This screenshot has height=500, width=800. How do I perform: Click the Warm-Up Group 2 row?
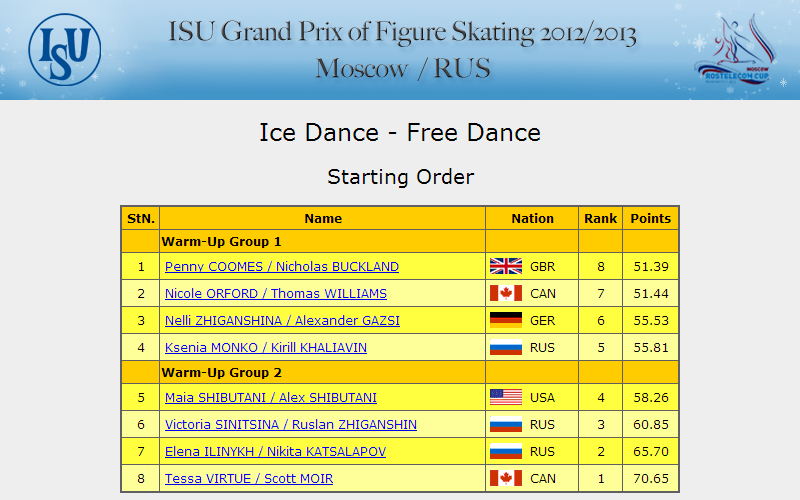point(400,372)
